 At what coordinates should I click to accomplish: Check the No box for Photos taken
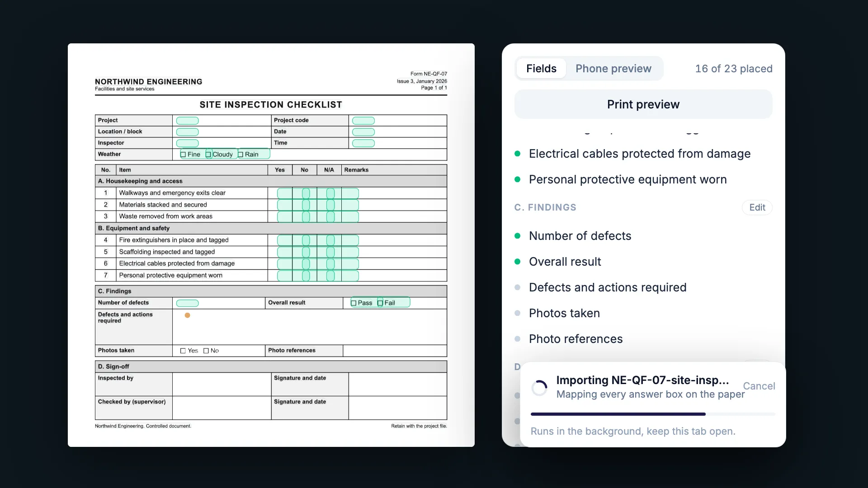[206, 351]
